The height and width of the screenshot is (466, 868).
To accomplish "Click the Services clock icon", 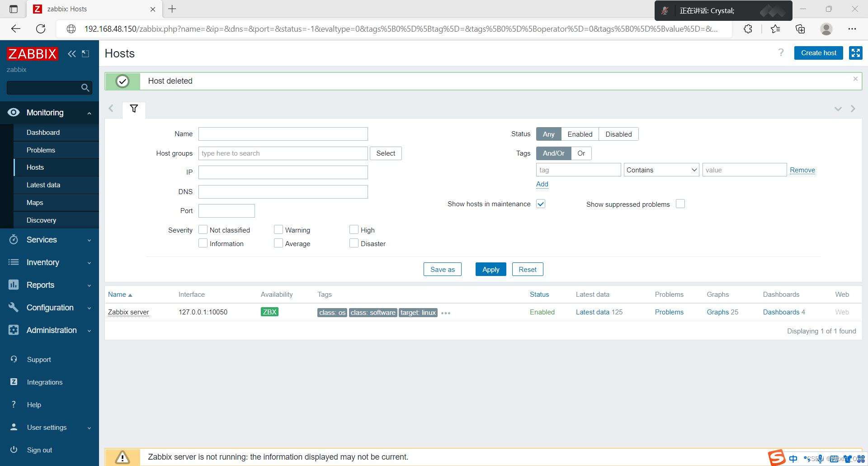I will (x=14, y=239).
